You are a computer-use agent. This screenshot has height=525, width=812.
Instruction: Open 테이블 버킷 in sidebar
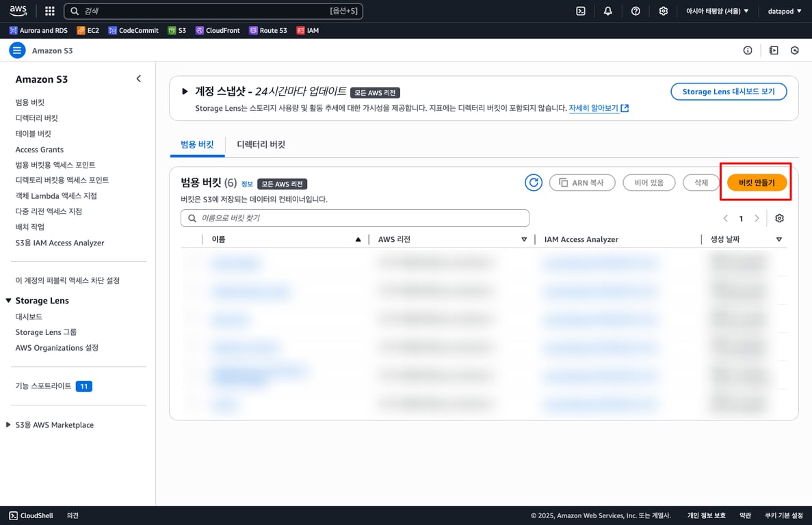(x=33, y=133)
